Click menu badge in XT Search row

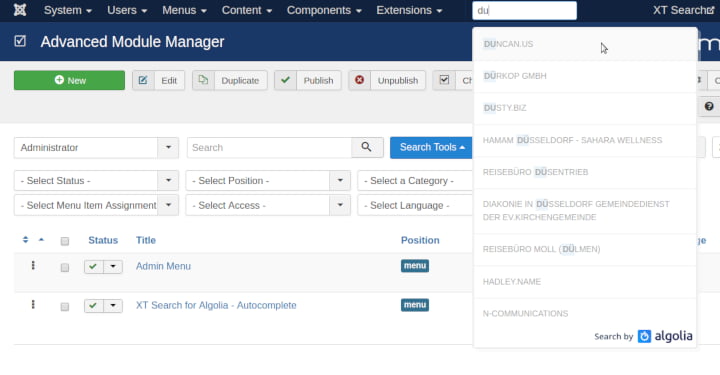[415, 305]
